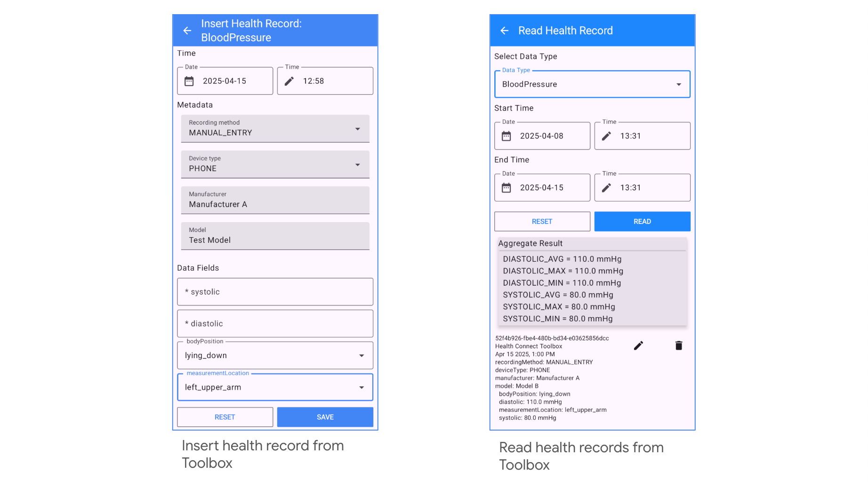
Task: Expand the Device type dropdown showing PHONE
Action: [x=358, y=164]
